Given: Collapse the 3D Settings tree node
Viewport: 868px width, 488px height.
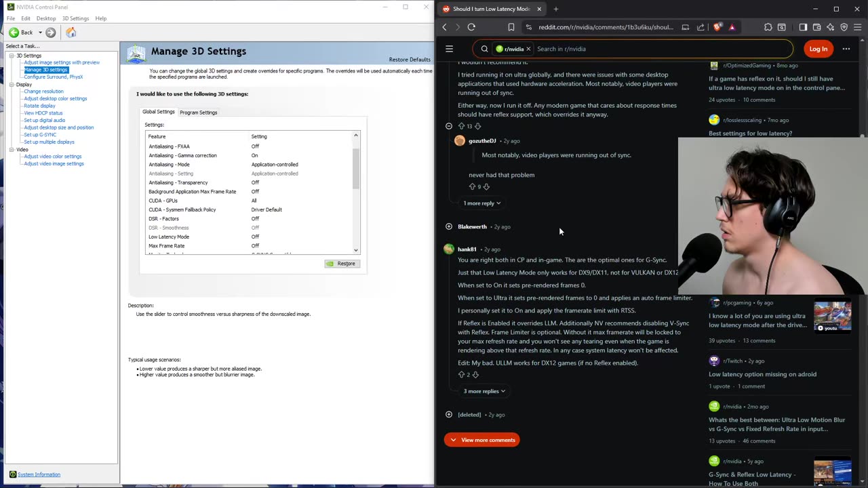Looking at the screenshot, I should (x=12, y=56).
